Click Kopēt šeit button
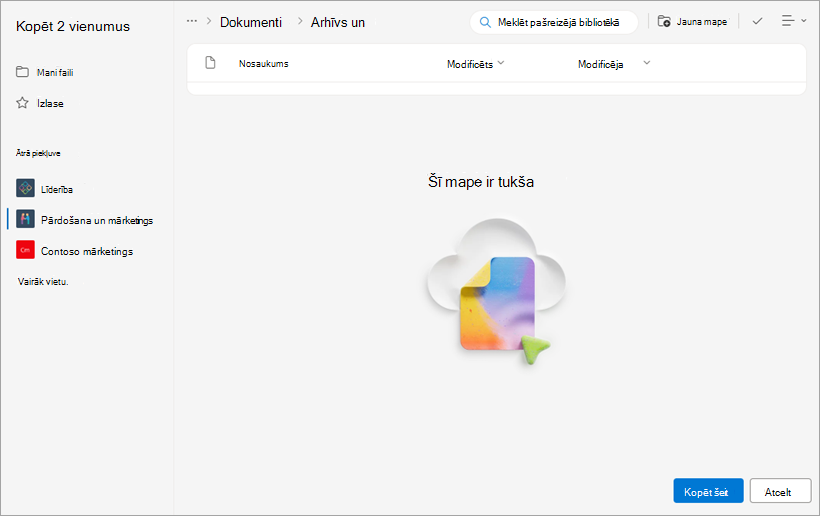 click(708, 491)
